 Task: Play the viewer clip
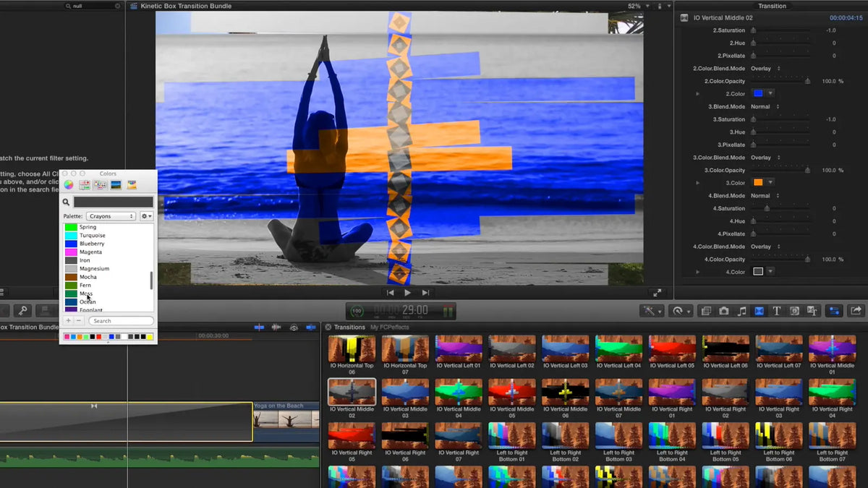407,293
